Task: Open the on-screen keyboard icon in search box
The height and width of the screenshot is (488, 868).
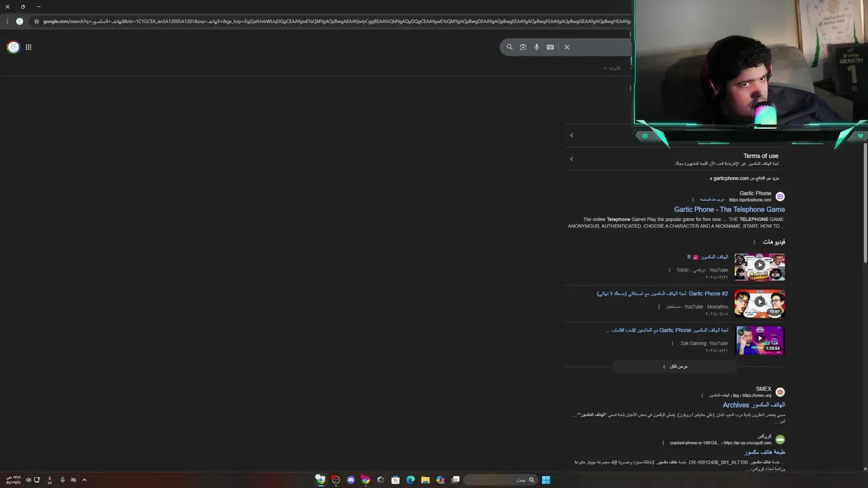Action: [x=550, y=47]
